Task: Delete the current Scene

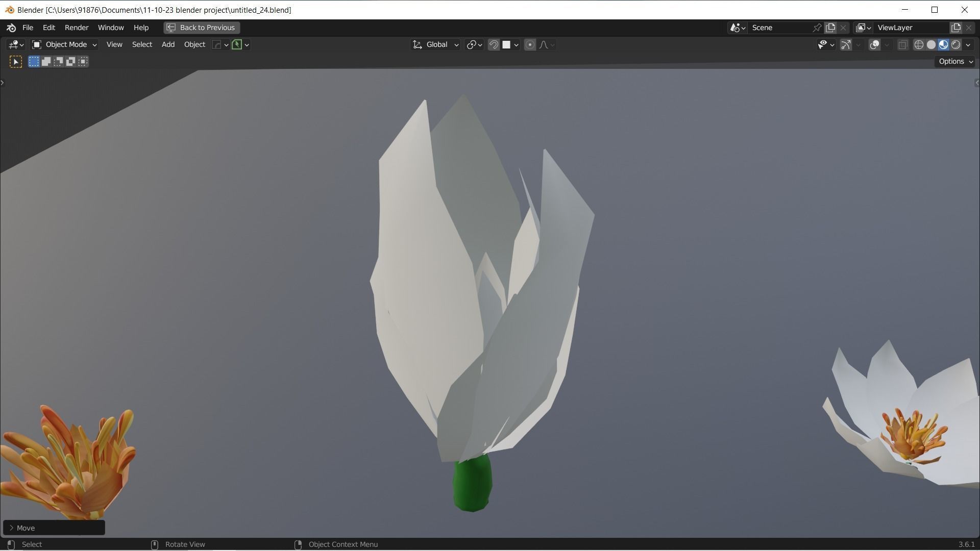Action: pyautogui.click(x=843, y=28)
